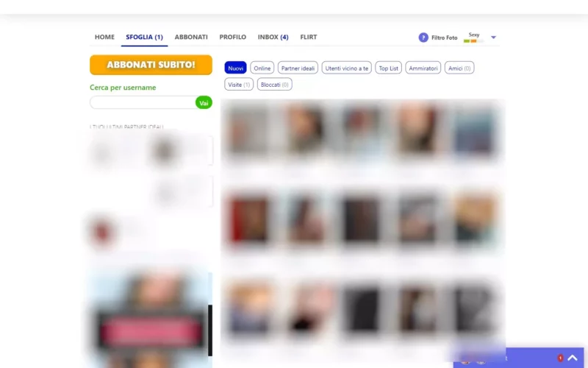Screen dimensions: 588x368
Task: Open the PROFILO tab
Action: pyautogui.click(x=233, y=37)
